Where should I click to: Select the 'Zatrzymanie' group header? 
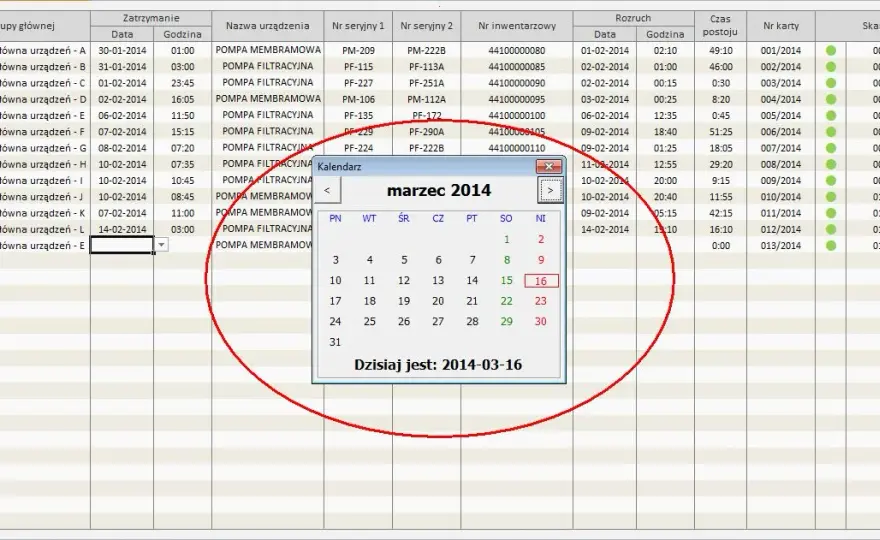click(x=151, y=18)
